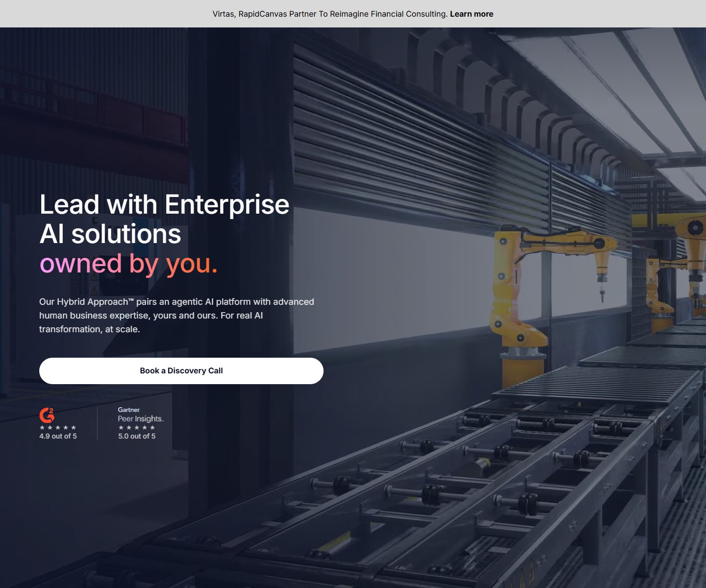Click the "Lead with Enterprise" headline
Screen dimensions: 706x588
(x=164, y=204)
